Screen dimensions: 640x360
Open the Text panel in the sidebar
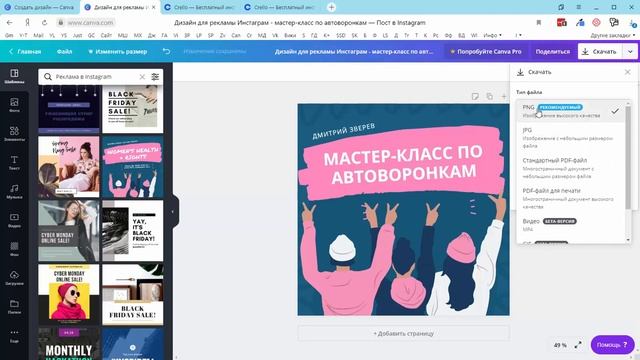click(x=14, y=162)
